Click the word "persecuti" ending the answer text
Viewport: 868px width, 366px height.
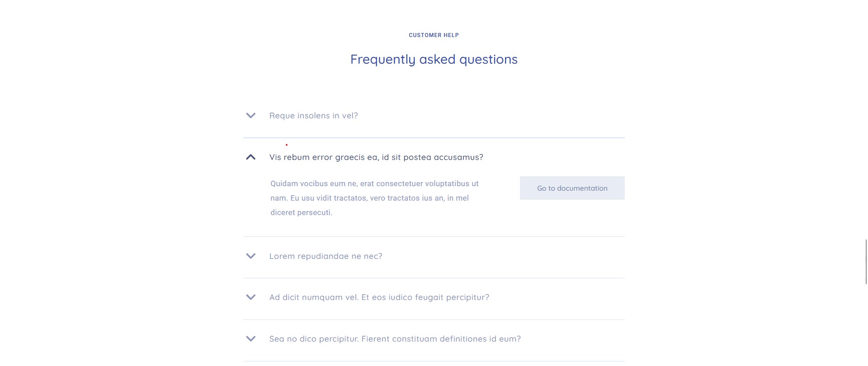pyautogui.click(x=315, y=212)
